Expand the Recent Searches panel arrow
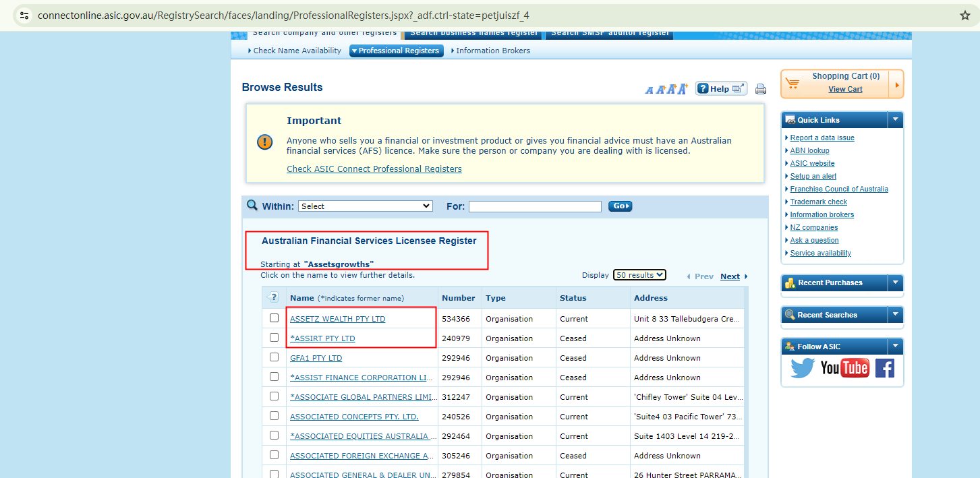980x478 pixels. coord(895,314)
